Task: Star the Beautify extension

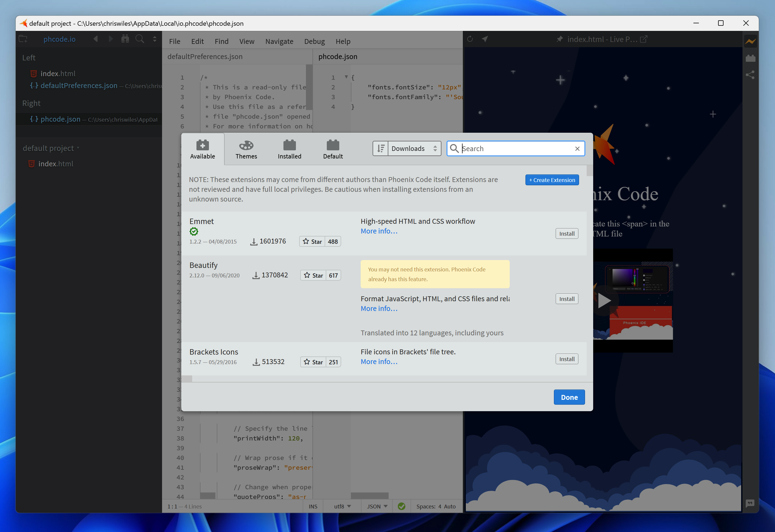Action: (x=313, y=275)
